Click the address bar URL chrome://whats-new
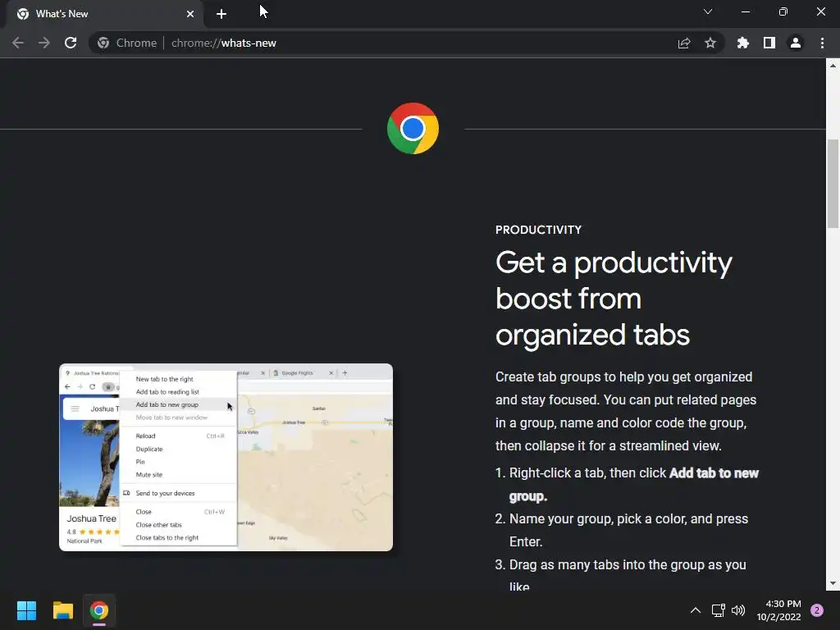 click(x=223, y=43)
